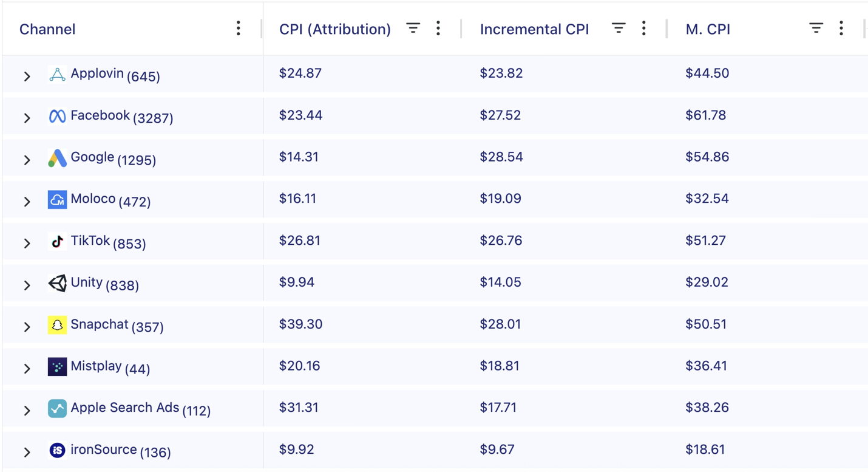Viewport: 868px width, 472px height.
Task: Click the ironSource logo icon
Action: pyautogui.click(x=57, y=450)
